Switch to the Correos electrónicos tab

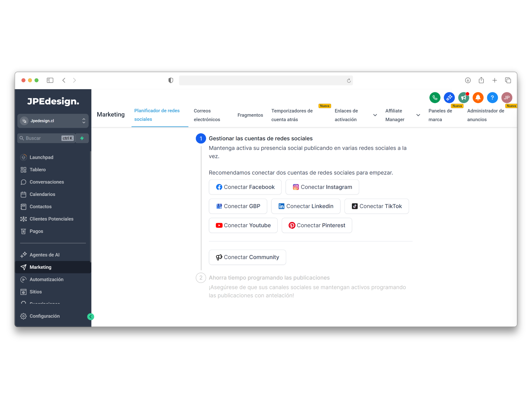click(207, 115)
